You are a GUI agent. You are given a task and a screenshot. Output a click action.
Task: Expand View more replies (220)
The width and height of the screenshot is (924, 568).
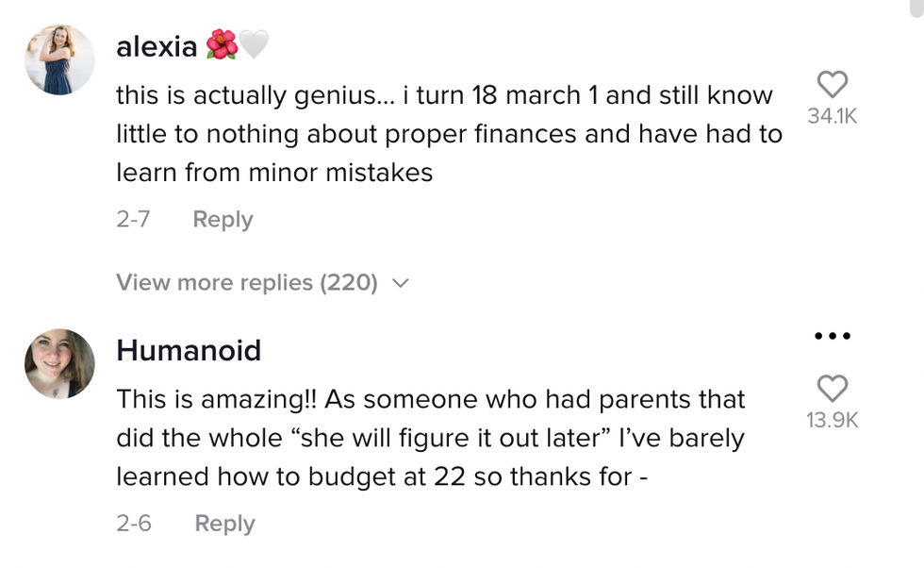pos(247,282)
